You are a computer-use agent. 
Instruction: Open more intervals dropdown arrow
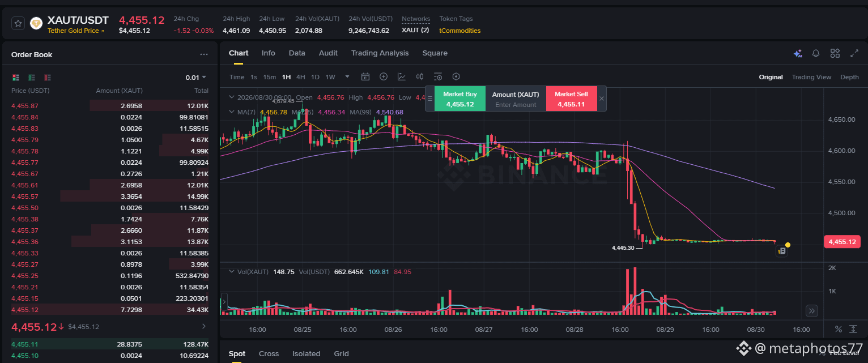point(347,77)
